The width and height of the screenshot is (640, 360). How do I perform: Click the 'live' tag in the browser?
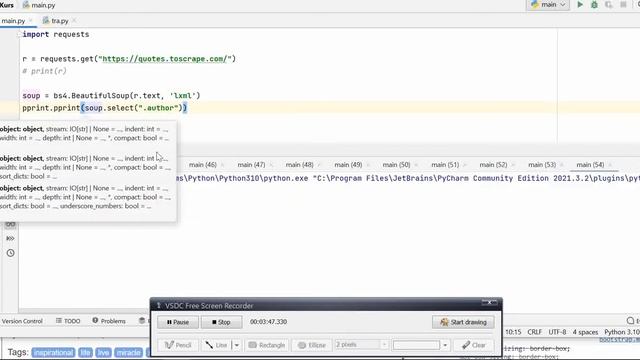[x=103, y=352]
